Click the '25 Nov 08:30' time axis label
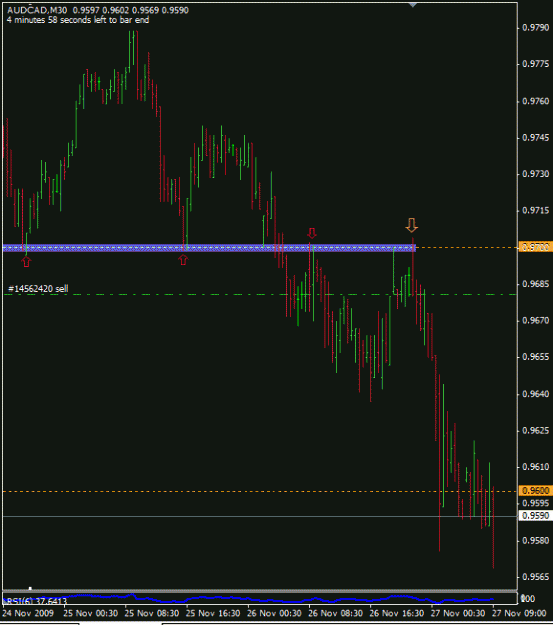This screenshot has width=553, height=625. point(152,613)
